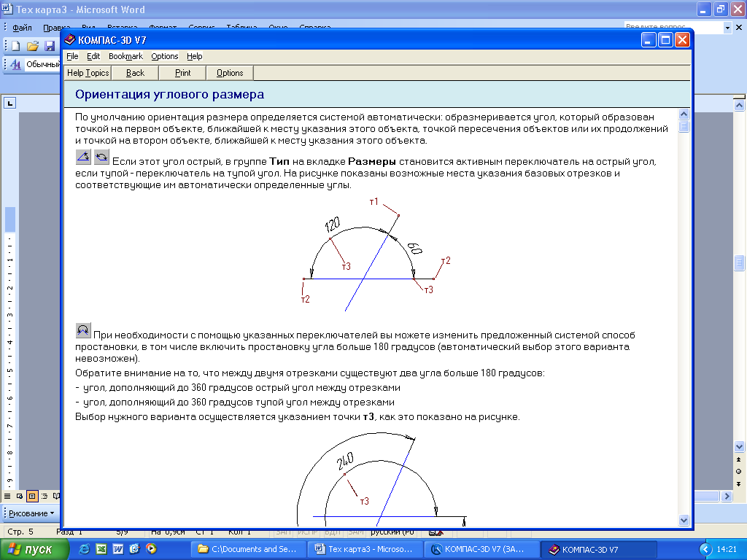Click Word's 'type a question' help field

pyautogui.click(x=673, y=28)
